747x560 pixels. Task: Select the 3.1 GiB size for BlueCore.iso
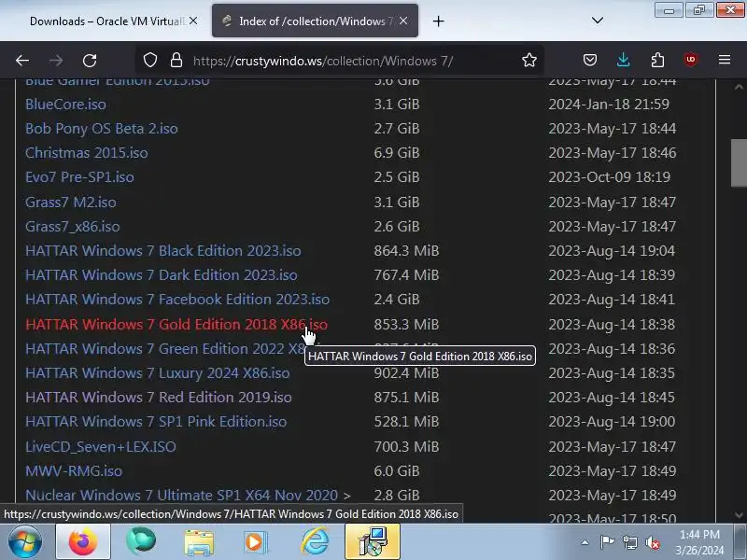click(396, 105)
